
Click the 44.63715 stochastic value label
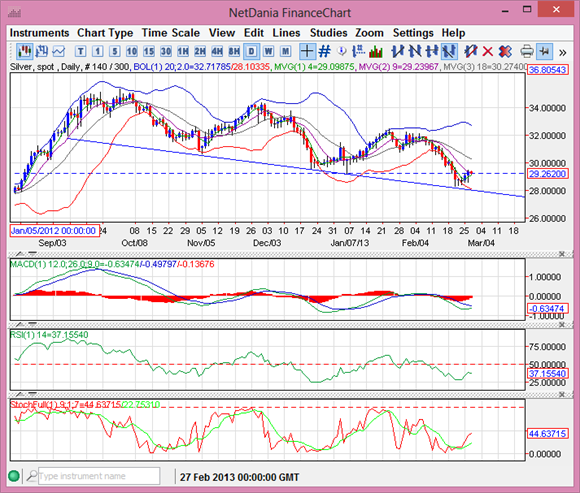[x=547, y=433]
